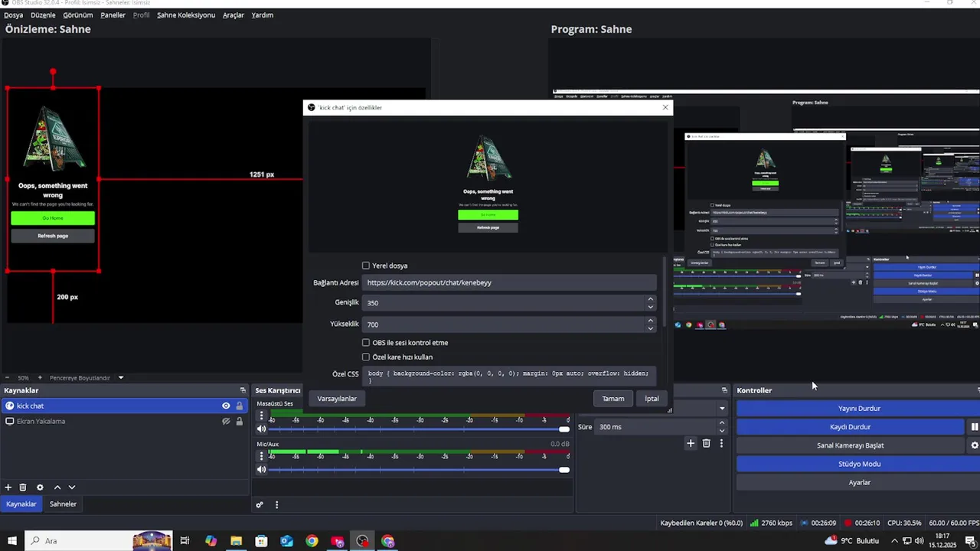Open Mic/Aux three-dot options menu
980x551 pixels.
coord(261,456)
